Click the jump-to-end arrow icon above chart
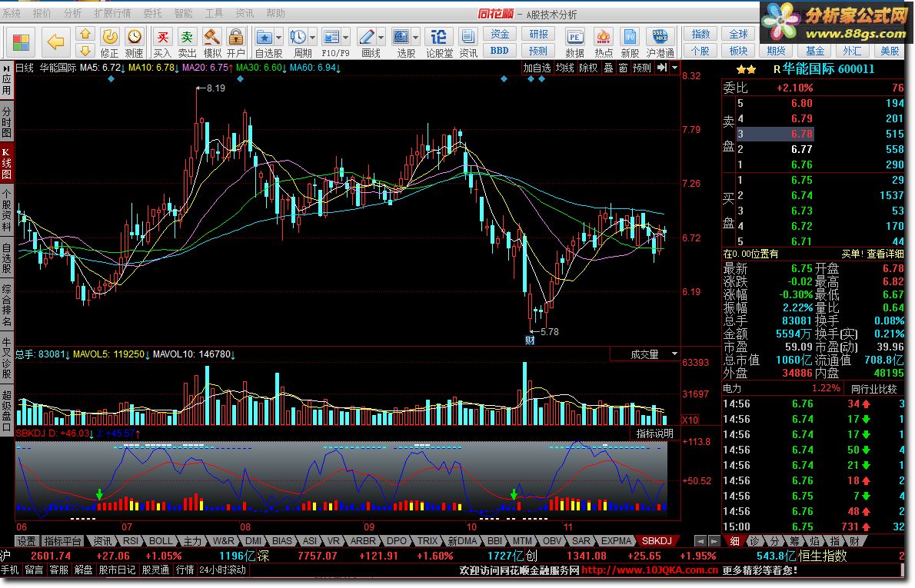915x588 pixels. pyautogui.click(x=662, y=68)
